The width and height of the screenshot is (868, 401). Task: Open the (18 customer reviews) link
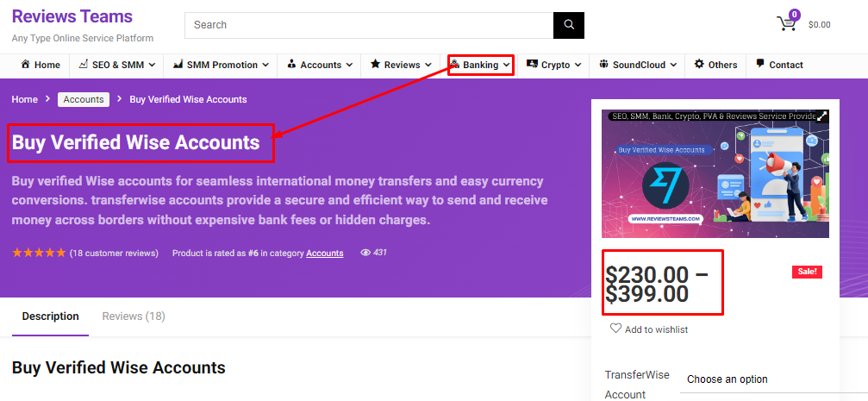tap(114, 254)
